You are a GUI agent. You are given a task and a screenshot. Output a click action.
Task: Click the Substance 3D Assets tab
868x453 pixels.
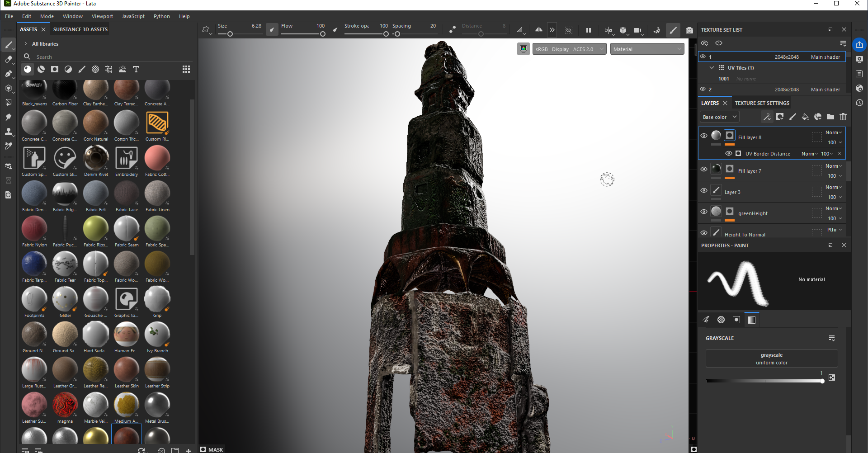coord(80,29)
